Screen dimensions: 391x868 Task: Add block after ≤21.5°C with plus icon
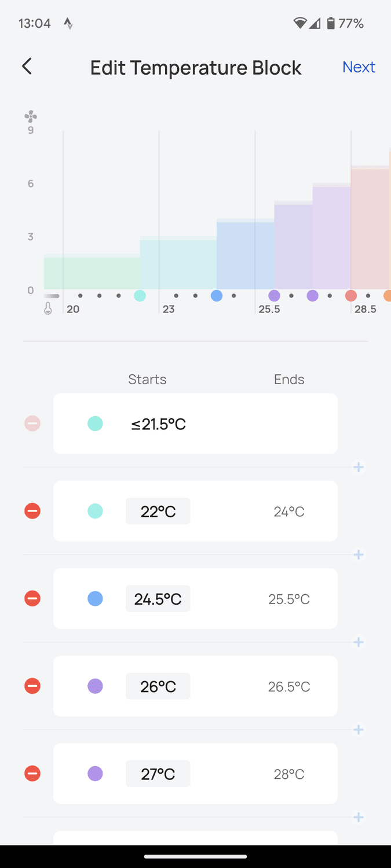(x=359, y=467)
